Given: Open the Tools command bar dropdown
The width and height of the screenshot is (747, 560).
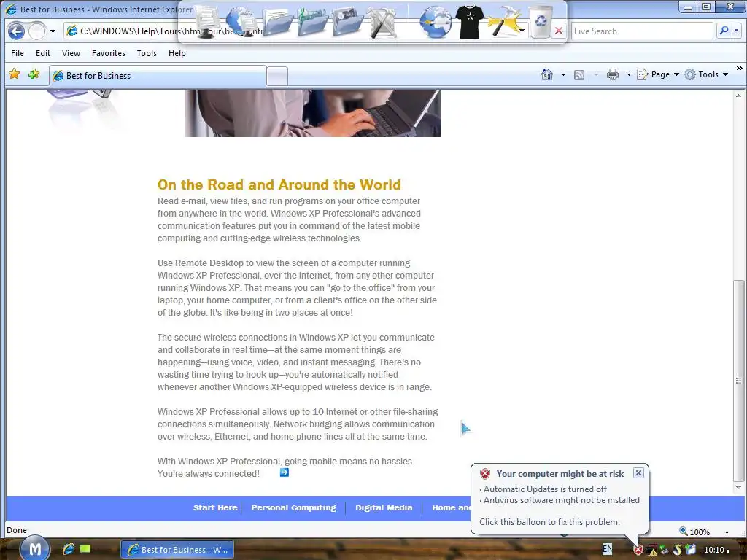Looking at the screenshot, I should pyautogui.click(x=706, y=75).
